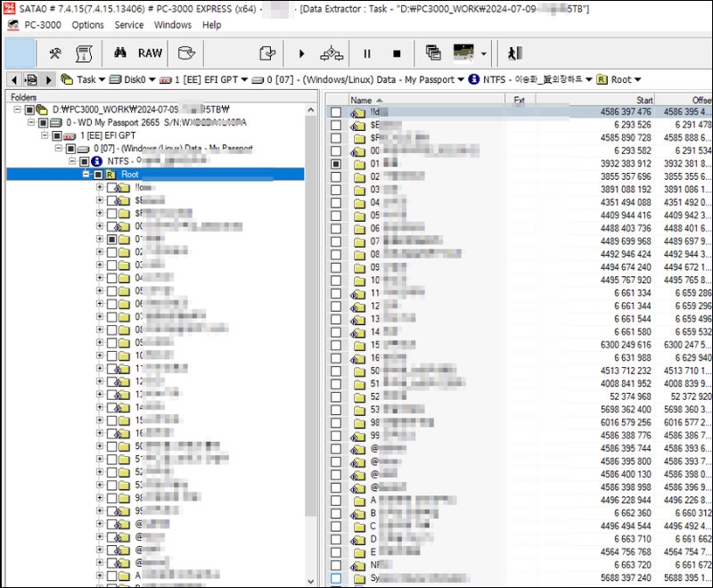713x588 pixels.
Task: Sort list by Name column header
Action: (x=426, y=100)
